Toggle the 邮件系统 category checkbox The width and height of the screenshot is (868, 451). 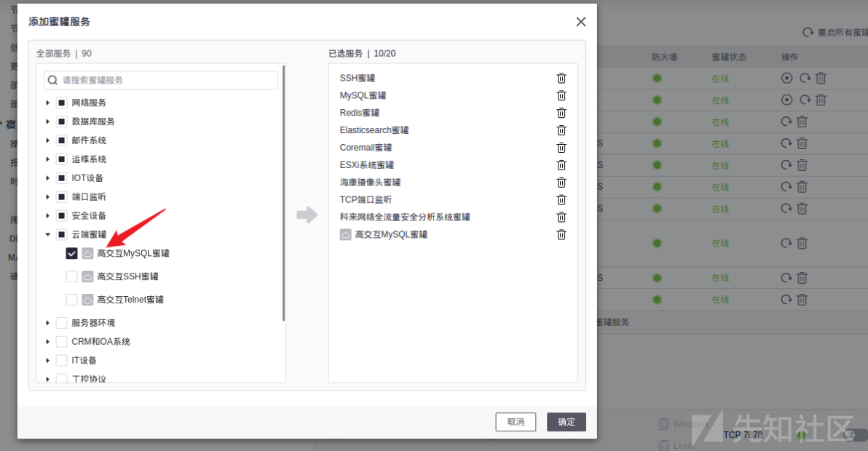pyautogui.click(x=62, y=140)
